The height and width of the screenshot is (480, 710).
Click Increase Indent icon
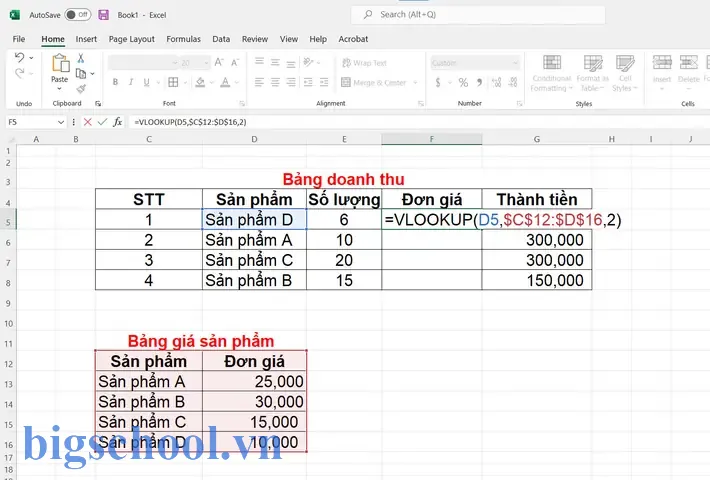(x=324, y=82)
